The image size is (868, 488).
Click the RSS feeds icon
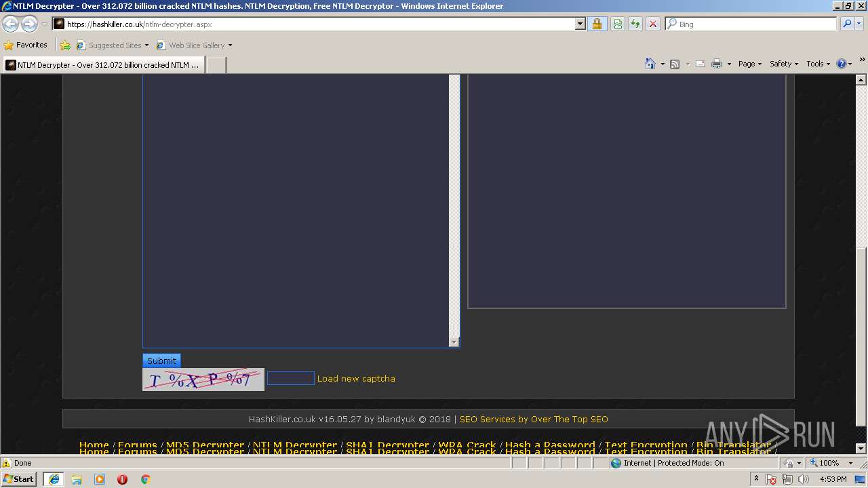tap(675, 64)
